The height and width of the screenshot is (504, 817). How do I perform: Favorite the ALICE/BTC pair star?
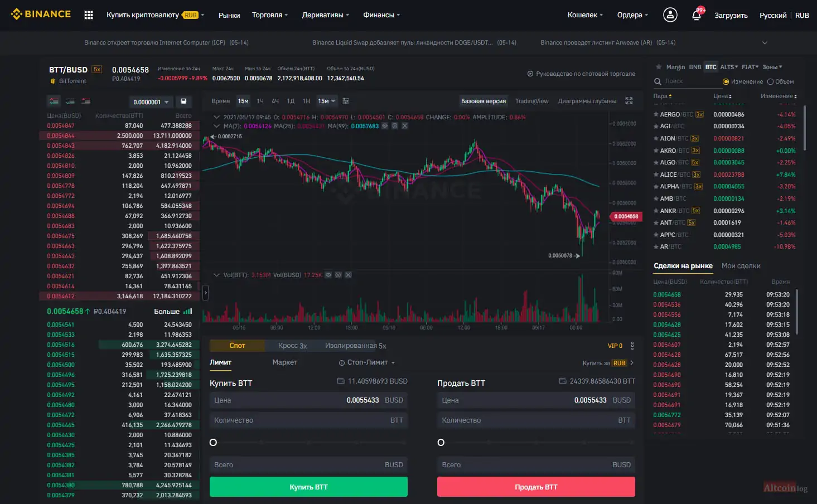tap(656, 175)
